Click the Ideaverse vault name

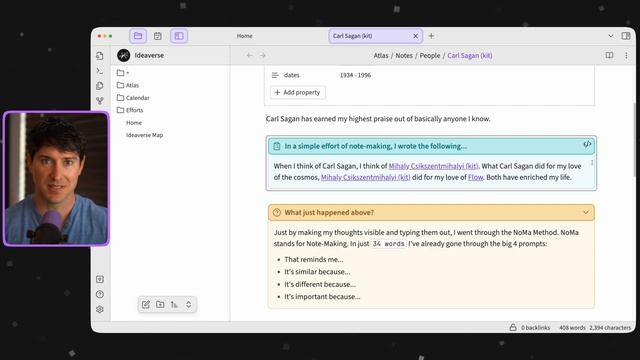coord(149,55)
